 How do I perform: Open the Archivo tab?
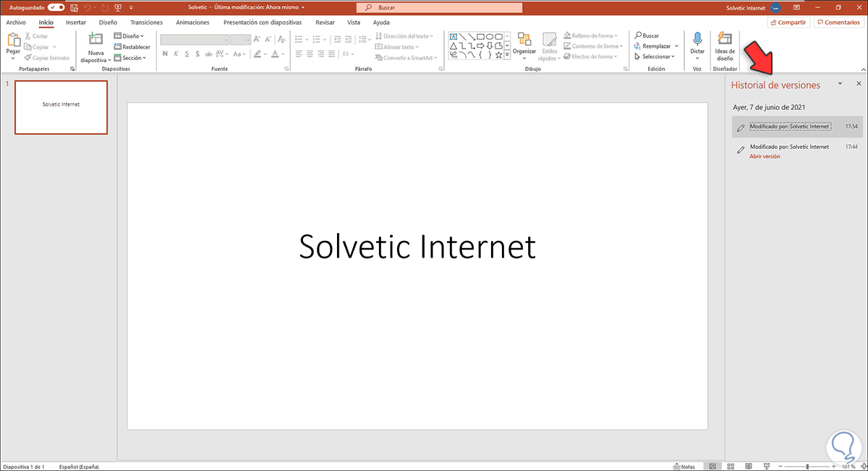16,22
